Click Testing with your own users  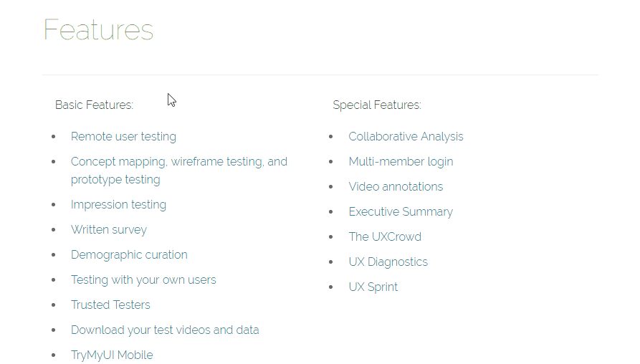point(143,280)
